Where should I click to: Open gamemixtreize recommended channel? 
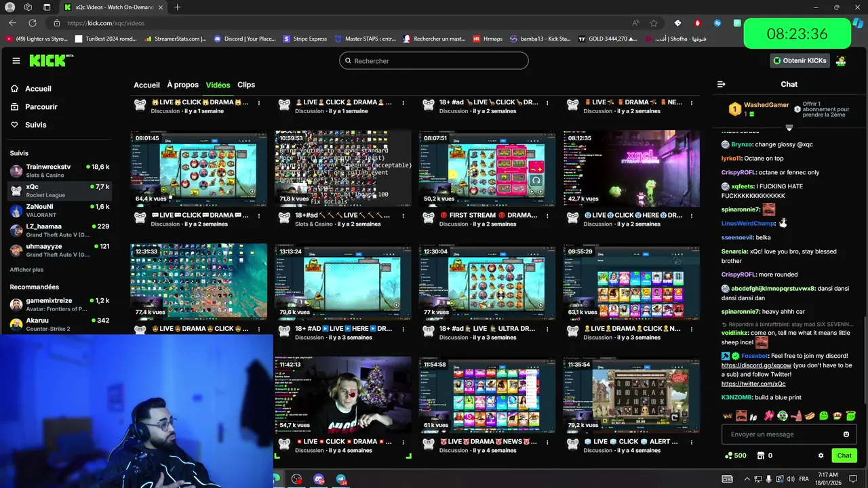(x=60, y=304)
